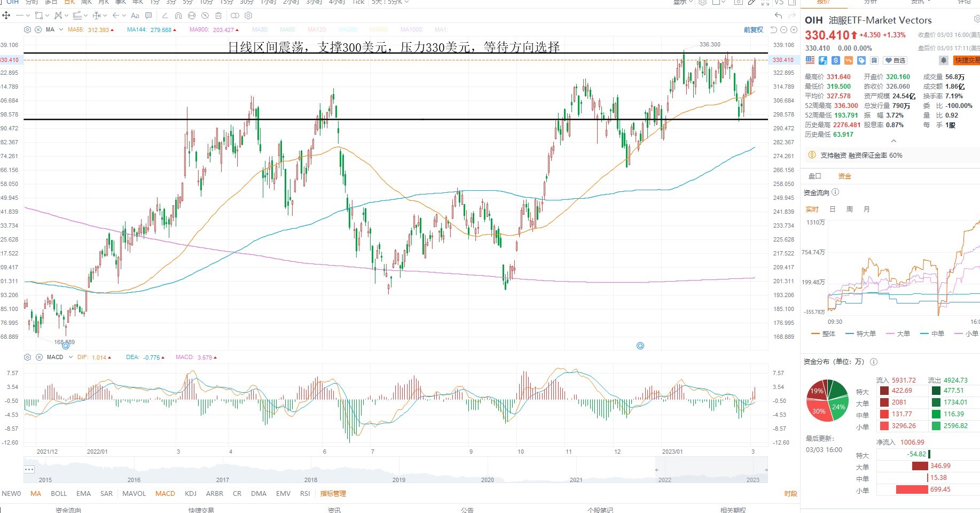Click the undo arrow above the chart
980x513 pixels.
click(778, 15)
